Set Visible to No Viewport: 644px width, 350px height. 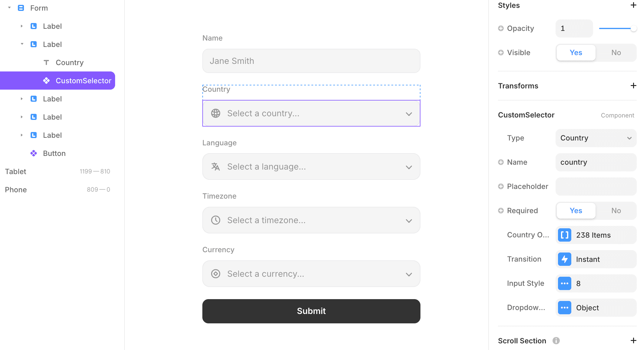tap(616, 53)
